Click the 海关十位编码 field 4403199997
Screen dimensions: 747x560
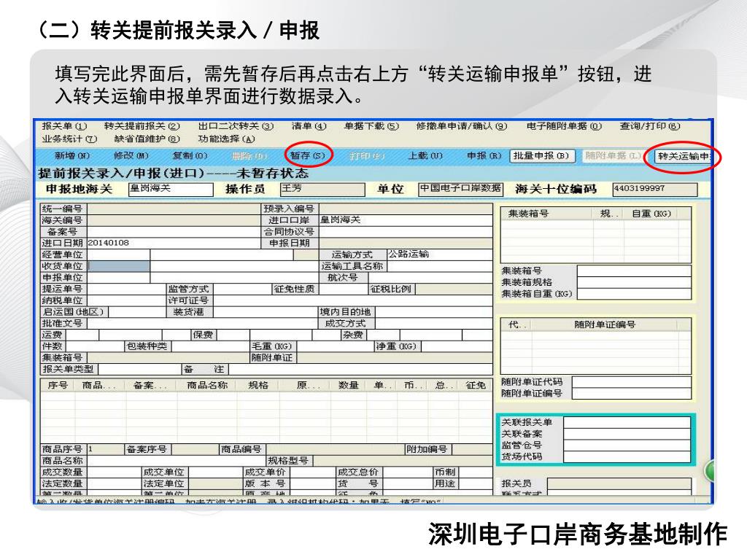tap(655, 189)
